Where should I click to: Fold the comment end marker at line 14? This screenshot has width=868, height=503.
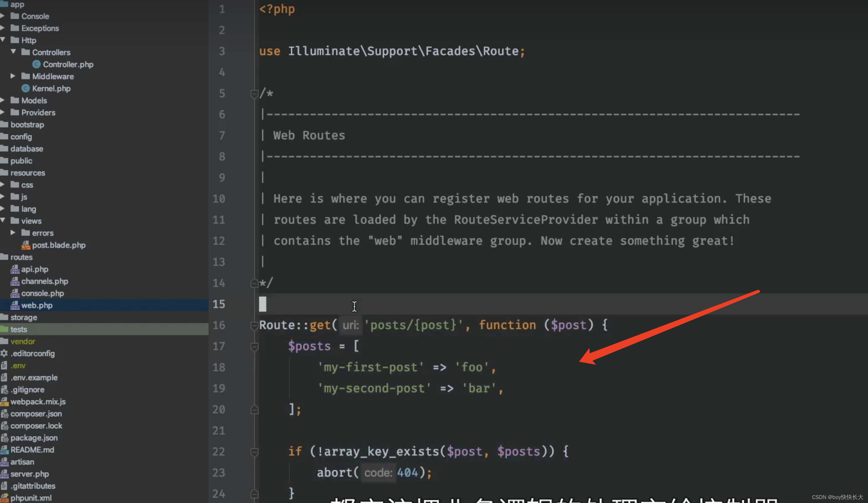[x=254, y=283]
